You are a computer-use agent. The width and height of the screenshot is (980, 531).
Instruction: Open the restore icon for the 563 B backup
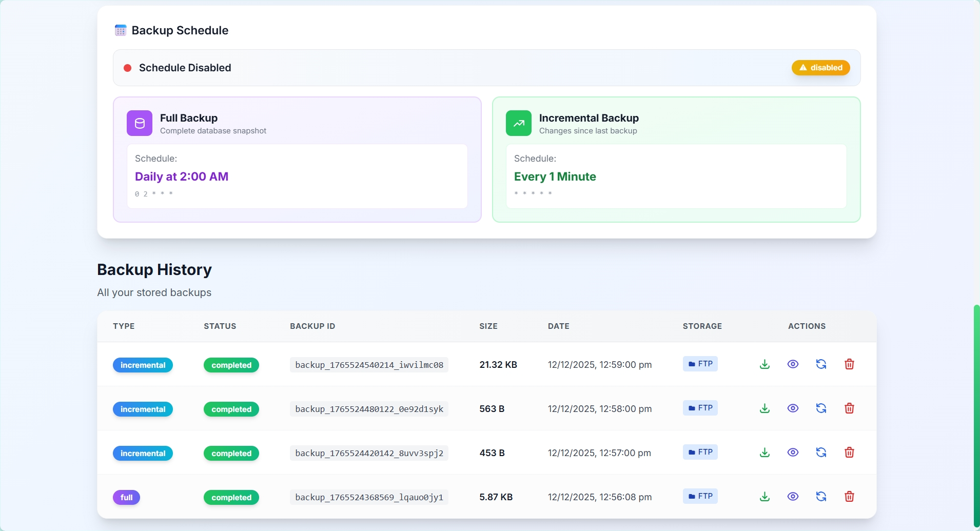click(820, 408)
